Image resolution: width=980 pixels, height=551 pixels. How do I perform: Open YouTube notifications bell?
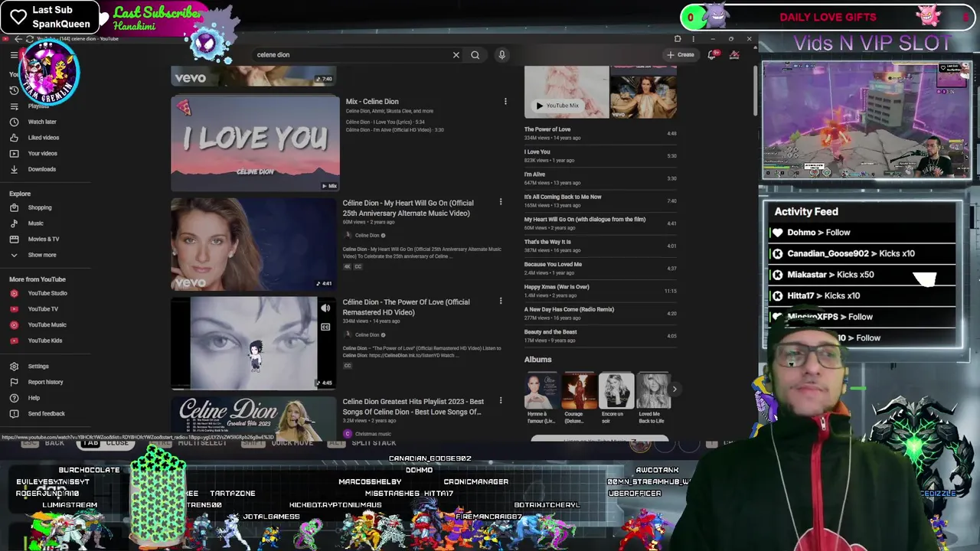[712, 55]
